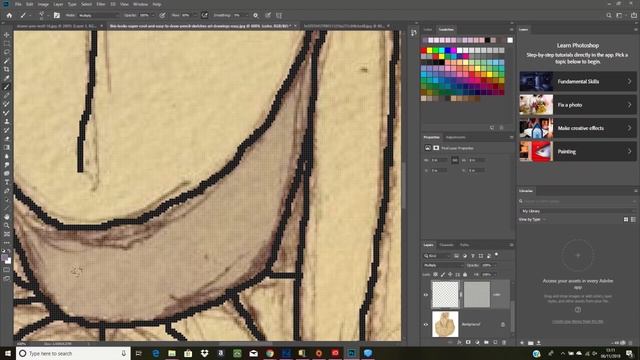Screen dimensions: 640x360
Task: Add a layer mask icon
Action: (468, 342)
